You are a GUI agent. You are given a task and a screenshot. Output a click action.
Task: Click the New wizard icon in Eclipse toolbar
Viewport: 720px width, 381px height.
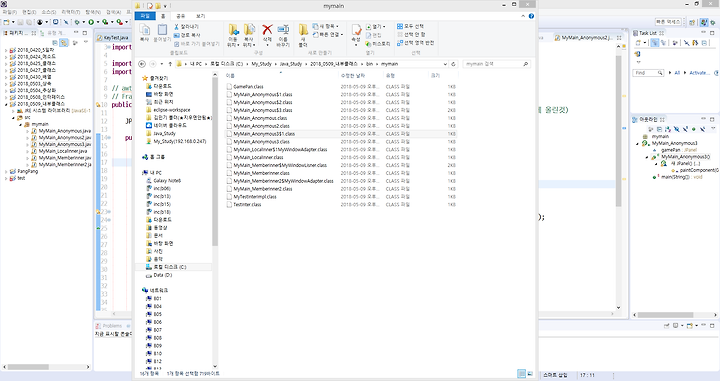pos(6,22)
